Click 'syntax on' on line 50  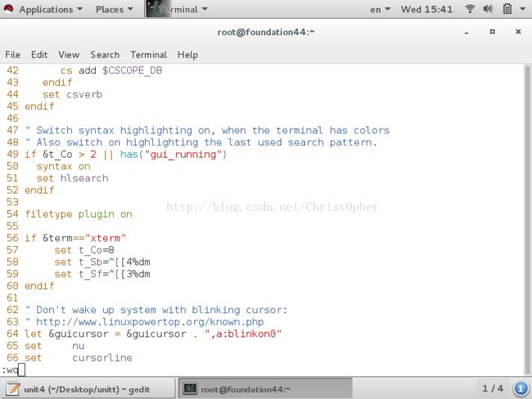tap(64, 167)
